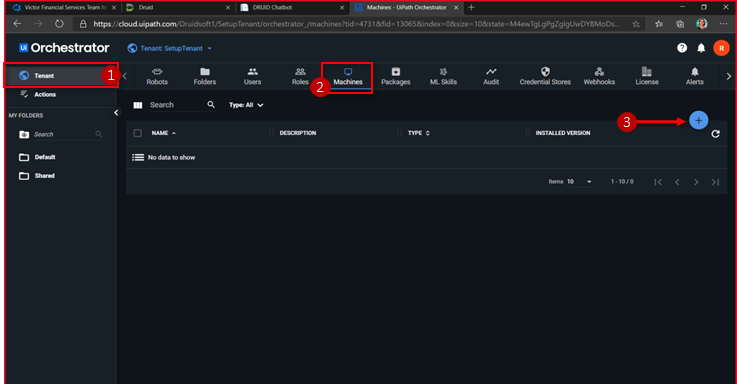Open the ML Skills tab
The height and width of the screenshot is (384, 737).
click(x=443, y=76)
